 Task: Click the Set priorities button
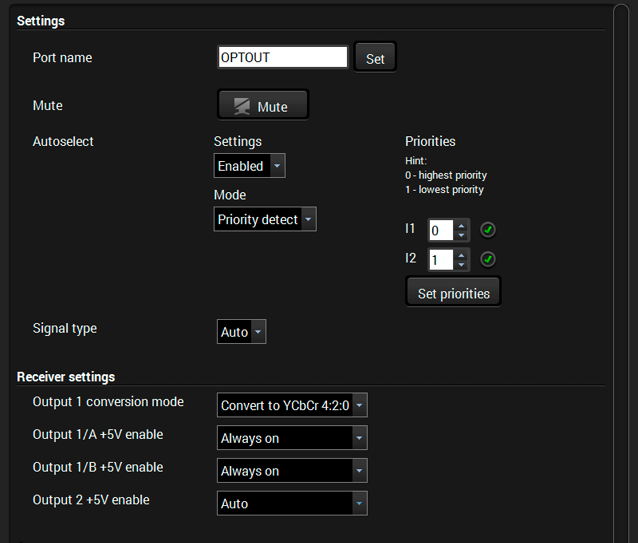click(453, 291)
